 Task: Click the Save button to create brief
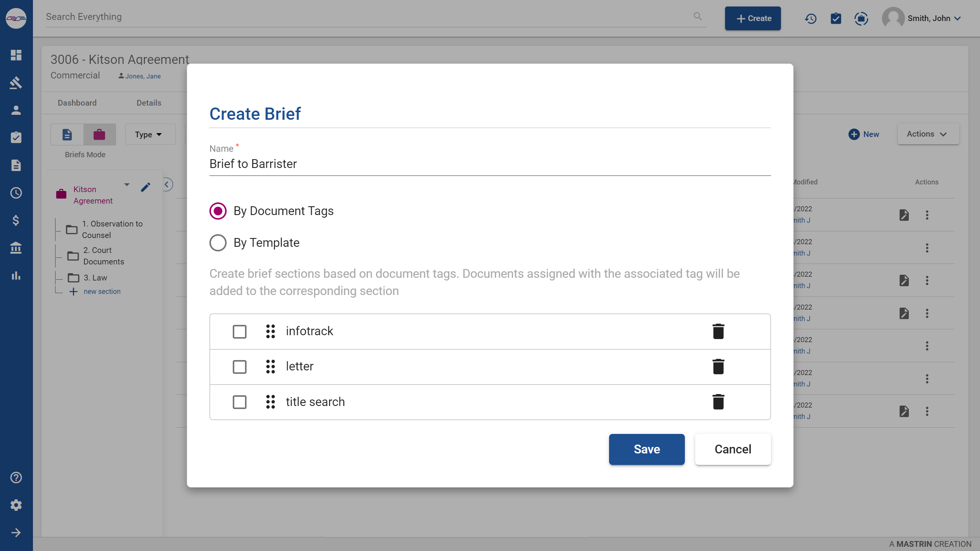point(646,449)
